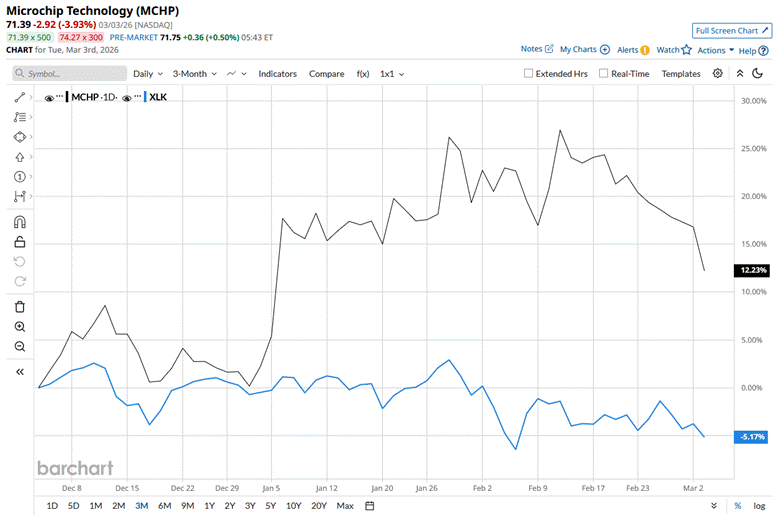The height and width of the screenshot is (515, 781).
Task: Enable the Extended Hrs checkbox
Action: coord(529,73)
